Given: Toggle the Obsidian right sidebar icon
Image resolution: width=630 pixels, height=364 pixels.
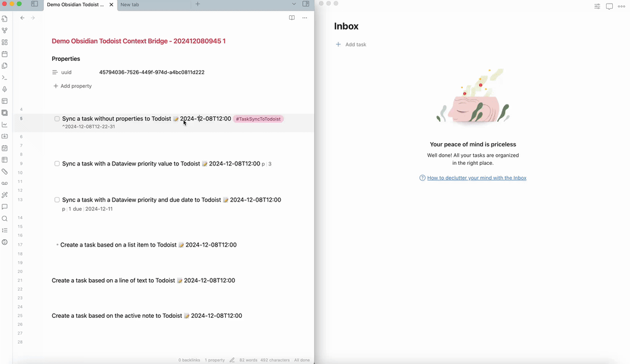Looking at the screenshot, I should click(306, 4).
